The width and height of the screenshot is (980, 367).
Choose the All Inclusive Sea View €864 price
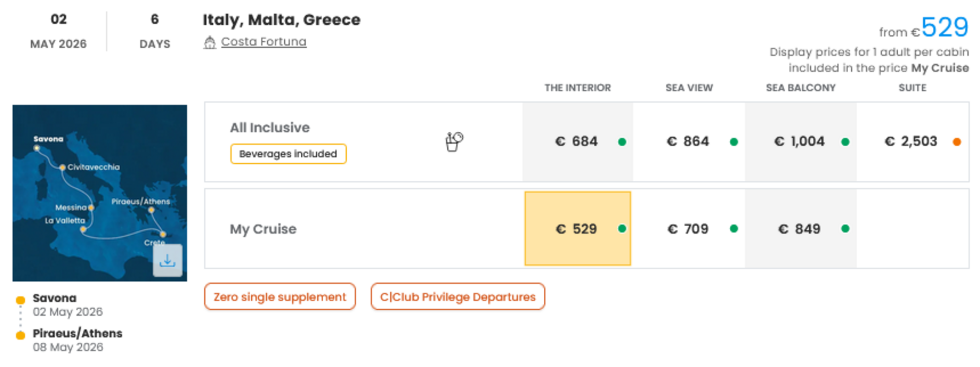point(689,142)
